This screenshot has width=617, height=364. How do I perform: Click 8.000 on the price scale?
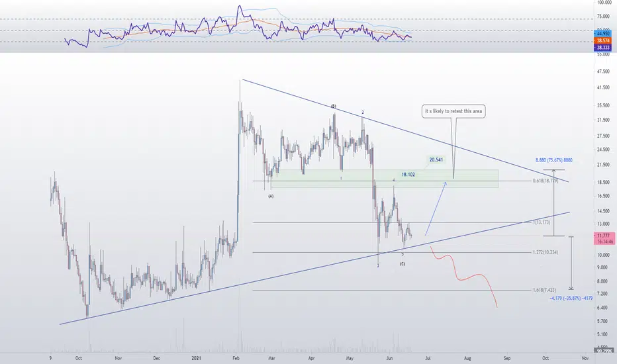click(603, 281)
